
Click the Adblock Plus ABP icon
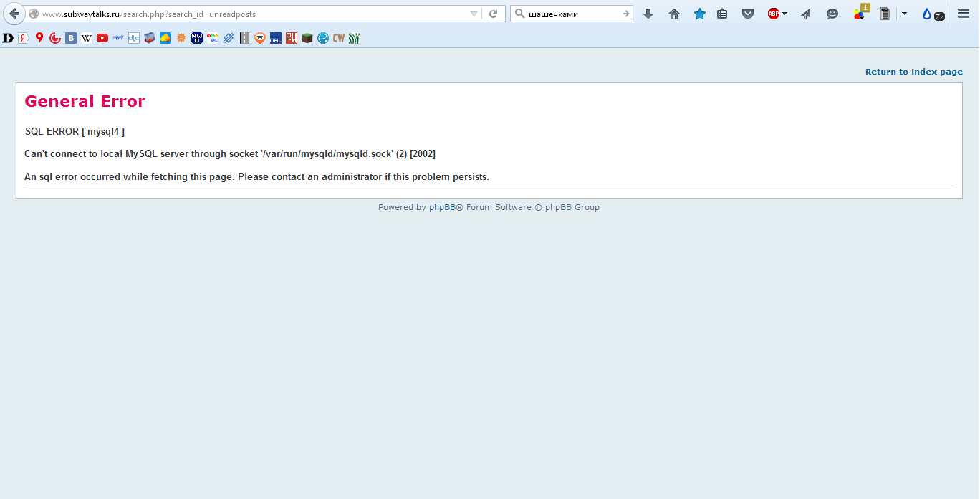773,14
